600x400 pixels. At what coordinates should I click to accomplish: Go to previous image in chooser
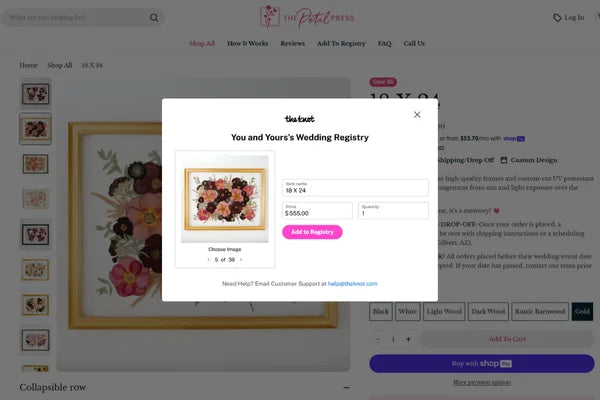(x=209, y=260)
